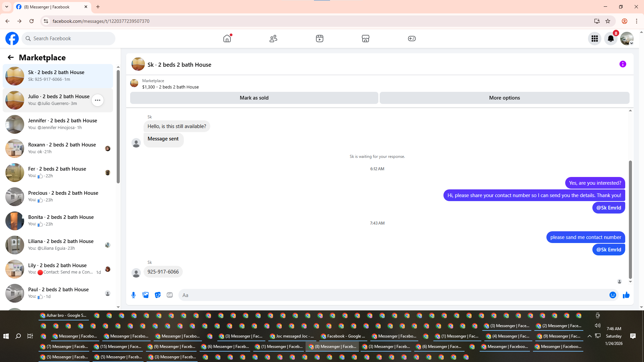Go back with the Marketplace back arrow
This screenshot has width=644, height=362.
[x=11, y=58]
